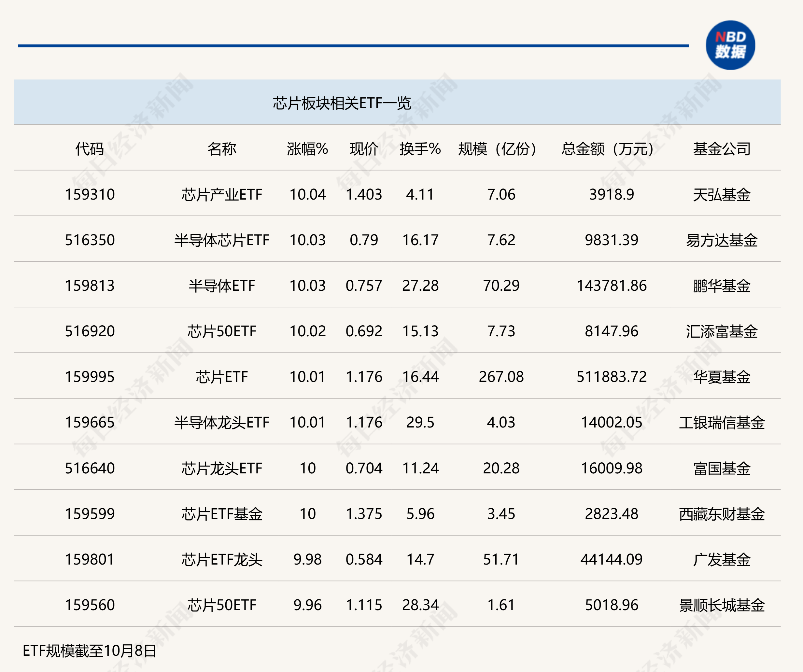Click 鹏华基金 company cell
This screenshot has width=803, height=672.
[x=722, y=286]
